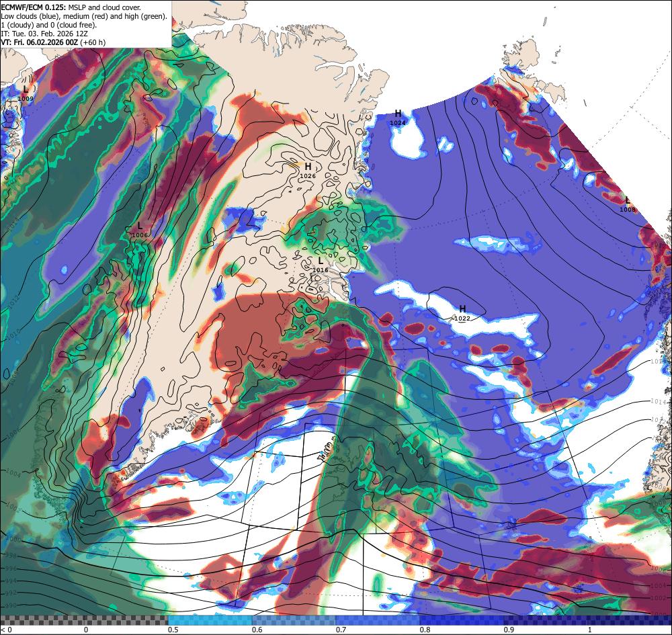This screenshot has width=672, height=635.
Task: Select the '0.9' color bar label
Action: [x=509, y=630]
